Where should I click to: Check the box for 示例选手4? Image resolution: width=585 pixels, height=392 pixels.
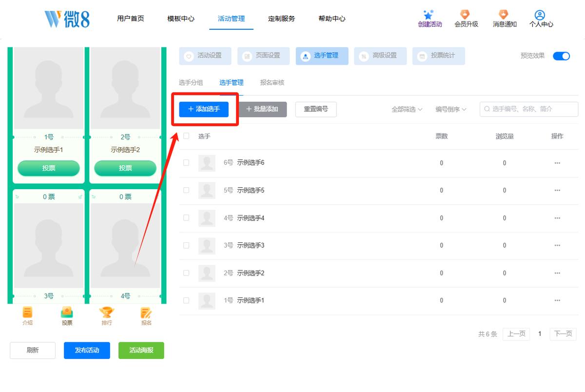point(186,218)
